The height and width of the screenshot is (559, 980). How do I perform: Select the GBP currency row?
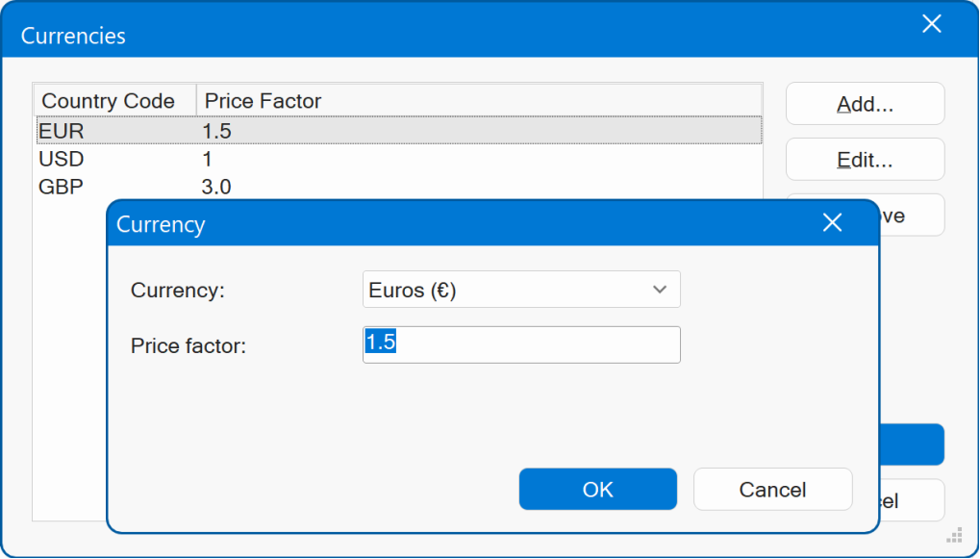[x=60, y=187]
